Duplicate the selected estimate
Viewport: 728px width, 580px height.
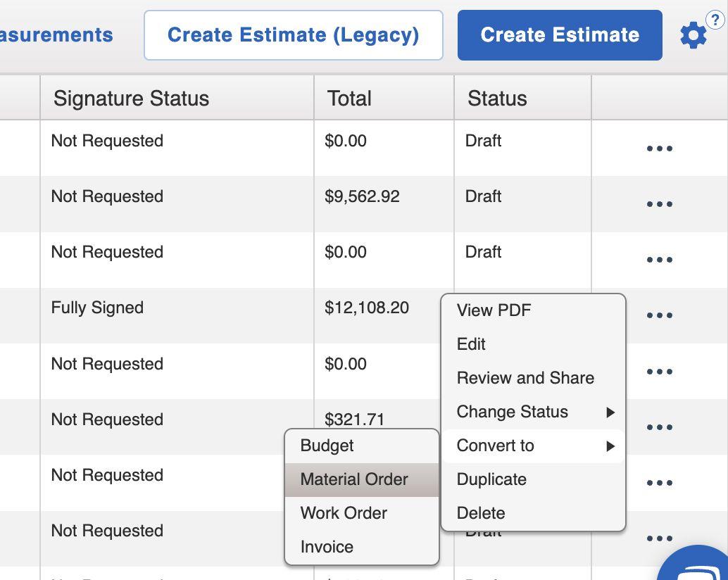491,479
